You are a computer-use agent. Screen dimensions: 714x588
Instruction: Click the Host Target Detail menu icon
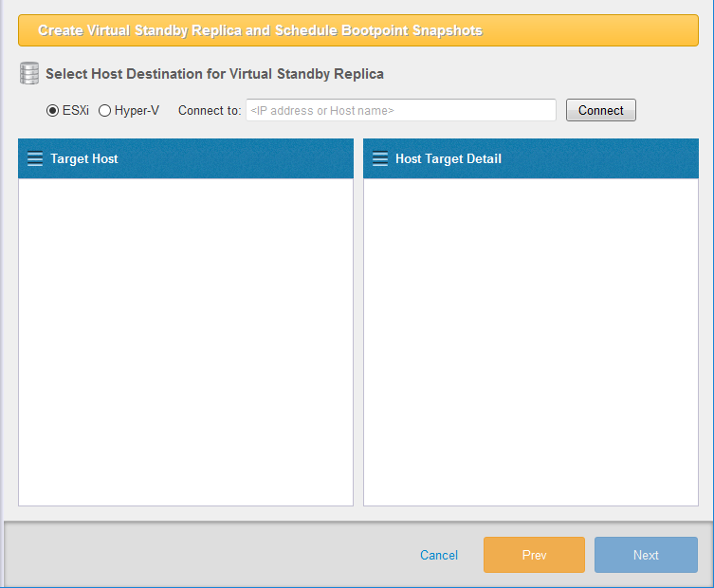click(x=380, y=158)
